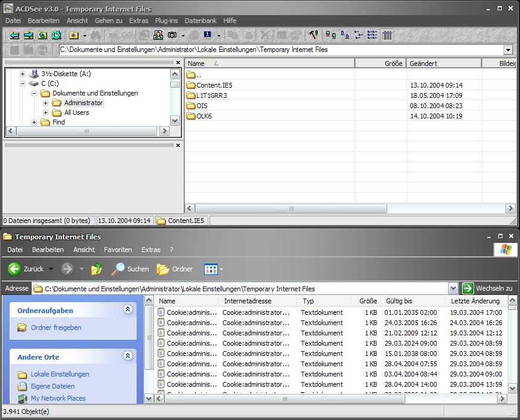This screenshot has height=420, width=520.
Task: Open the Explorer views dropdown arrow
Action: coord(221,269)
